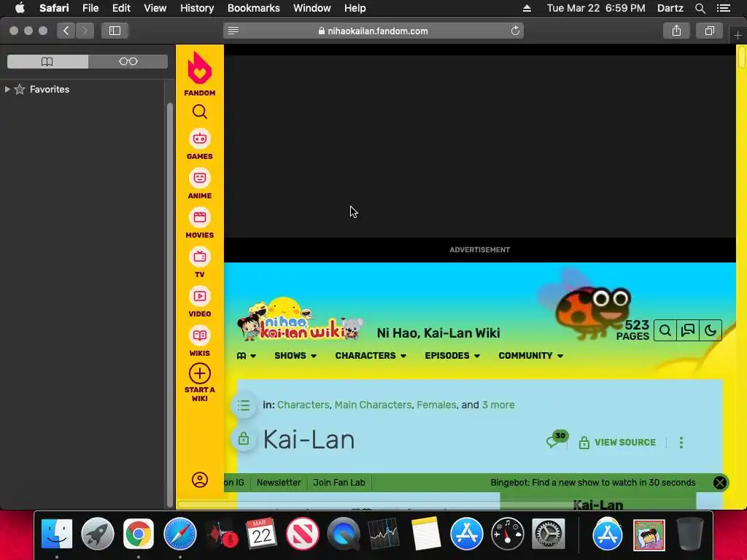This screenshot has height=560, width=747.
Task: Open System Preferences from the Dock
Action: coord(549,534)
